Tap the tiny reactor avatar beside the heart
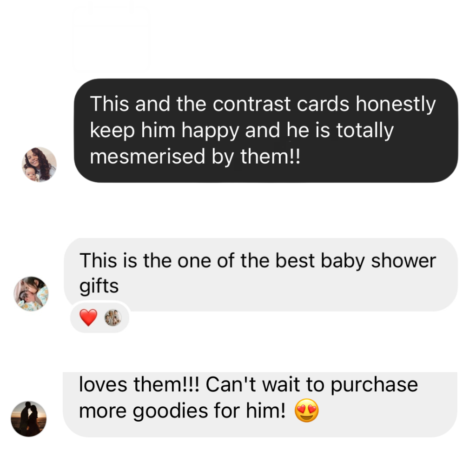 (x=113, y=317)
